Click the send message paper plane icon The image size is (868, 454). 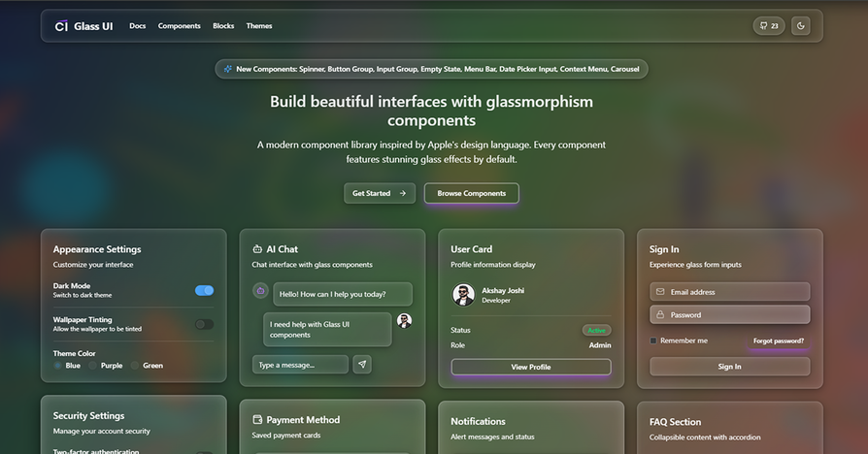[x=361, y=365]
